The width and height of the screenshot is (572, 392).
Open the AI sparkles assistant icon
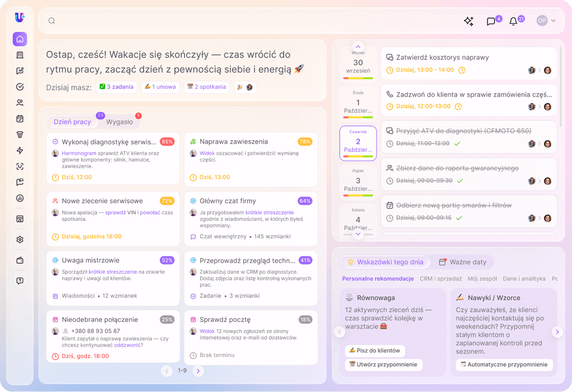pos(469,21)
